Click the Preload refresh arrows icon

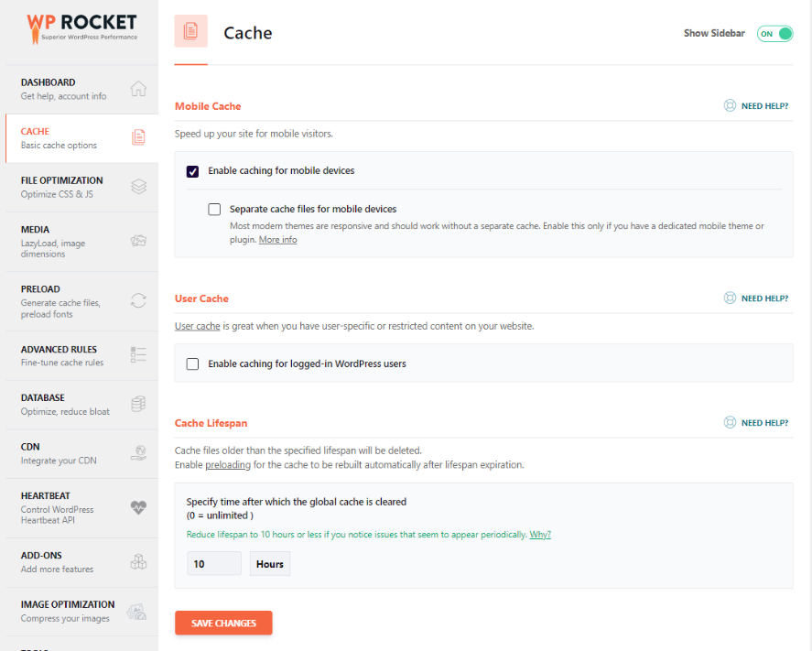(x=138, y=300)
